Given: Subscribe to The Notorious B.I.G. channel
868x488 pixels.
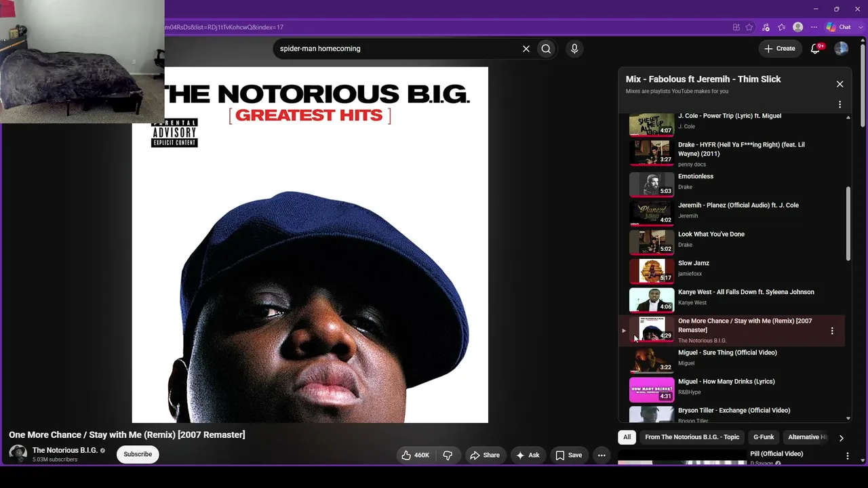Looking at the screenshot, I should [x=138, y=454].
